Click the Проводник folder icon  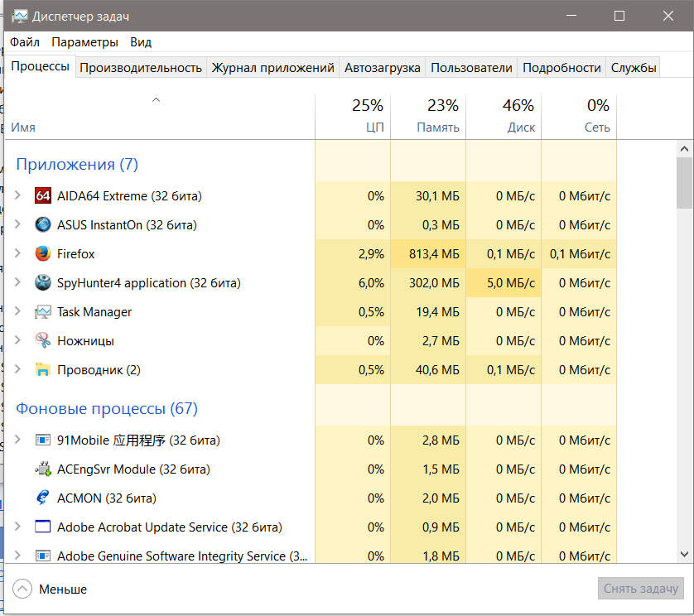click(43, 370)
